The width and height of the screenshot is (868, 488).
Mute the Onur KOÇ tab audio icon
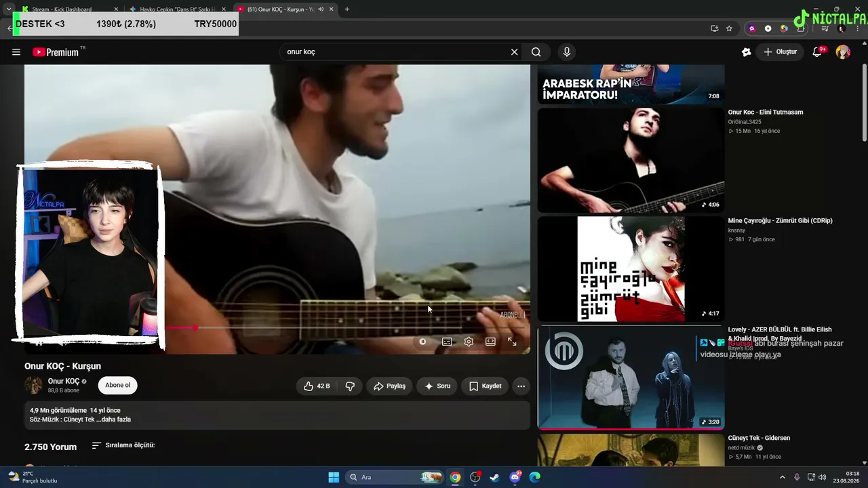pos(321,9)
